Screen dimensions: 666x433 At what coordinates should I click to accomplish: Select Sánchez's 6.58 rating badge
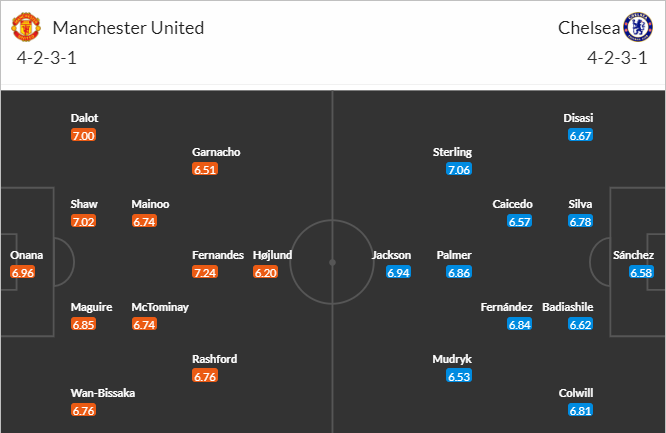click(641, 272)
